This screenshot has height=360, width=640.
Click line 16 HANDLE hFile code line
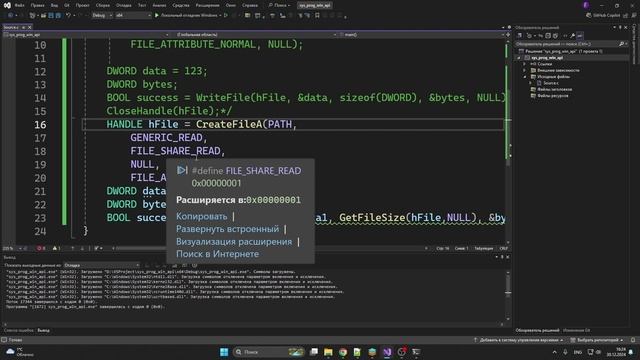pos(202,124)
